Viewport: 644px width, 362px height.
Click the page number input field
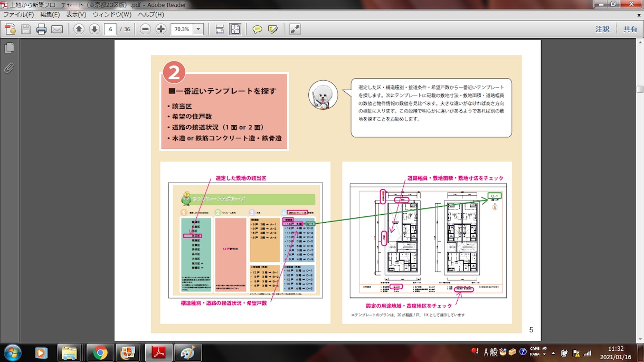[x=110, y=29]
